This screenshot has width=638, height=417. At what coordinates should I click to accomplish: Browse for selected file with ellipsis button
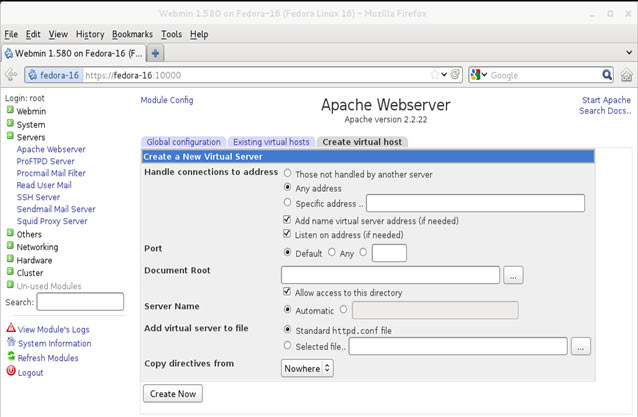point(581,347)
